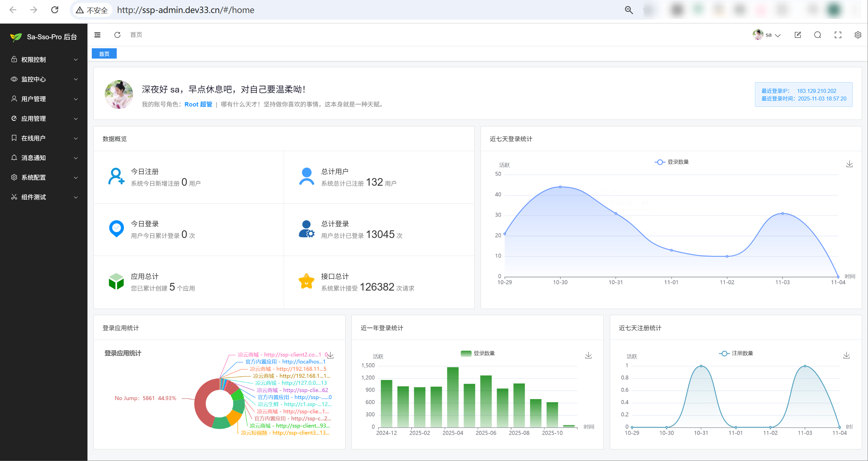Save the seven-day registration chart image
868x461 pixels.
point(846,355)
